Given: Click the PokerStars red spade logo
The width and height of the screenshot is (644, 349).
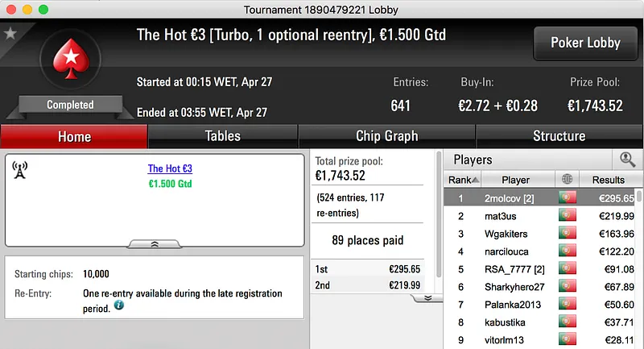Looking at the screenshot, I should tap(70, 62).
